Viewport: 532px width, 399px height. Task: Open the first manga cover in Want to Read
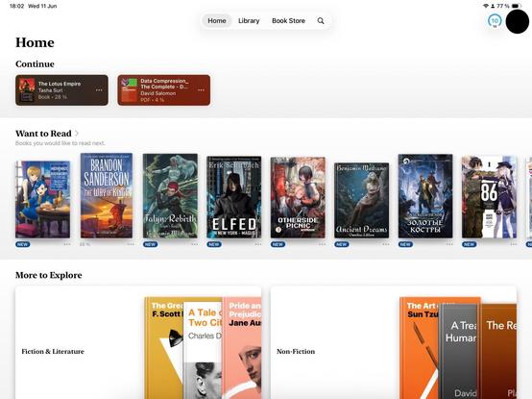coord(43,199)
